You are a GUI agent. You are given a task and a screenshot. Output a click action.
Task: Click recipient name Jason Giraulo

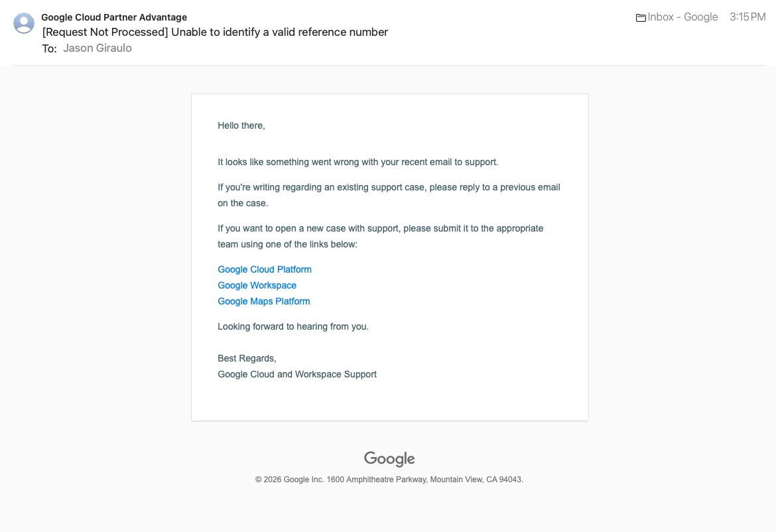pos(97,48)
